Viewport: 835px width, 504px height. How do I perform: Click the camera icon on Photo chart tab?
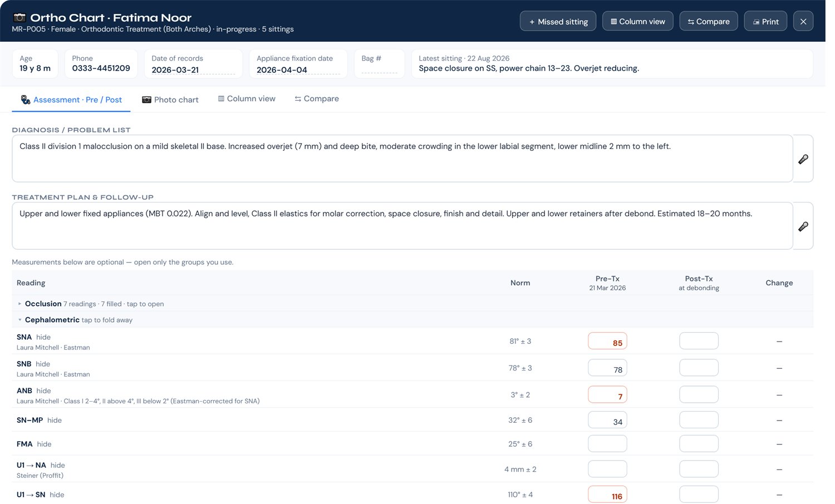click(x=146, y=100)
